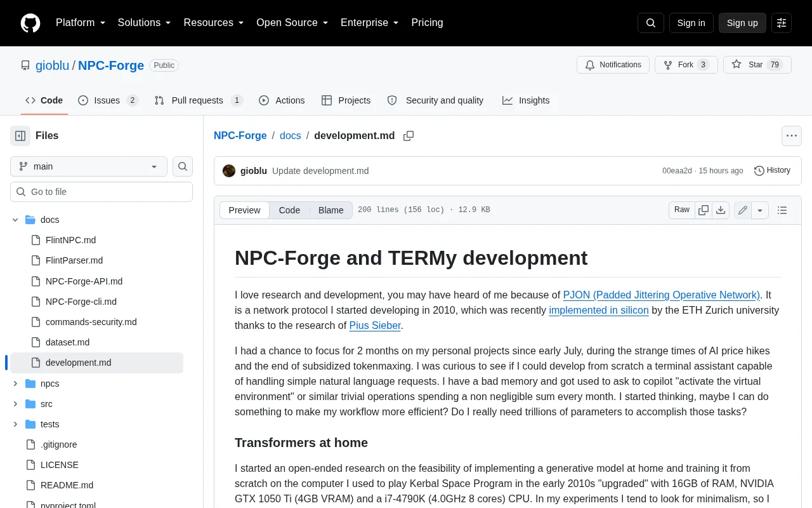Expand the tests folder
The image size is (812, 508).
pyautogui.click(x=15, y=424)
